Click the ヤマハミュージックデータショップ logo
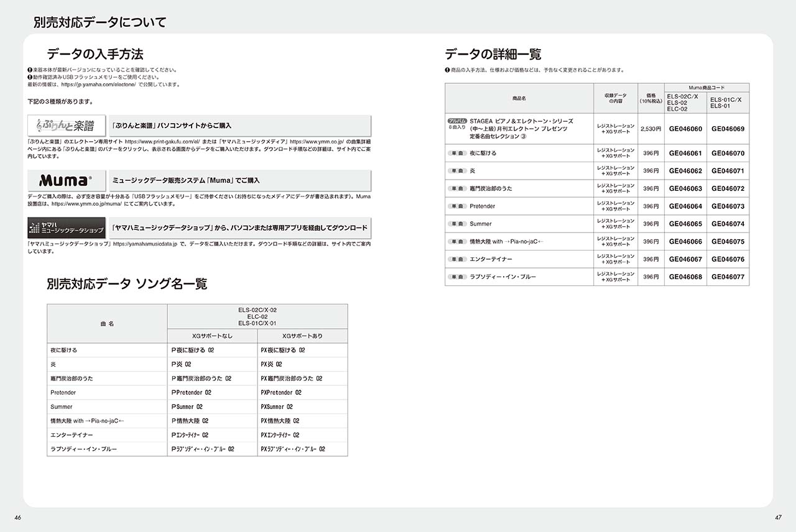The width and height of the screenshot is (796, 532). [x=67, y=227]
